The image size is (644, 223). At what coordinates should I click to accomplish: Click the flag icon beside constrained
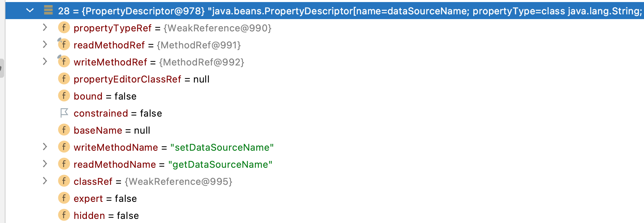[64, 113]
